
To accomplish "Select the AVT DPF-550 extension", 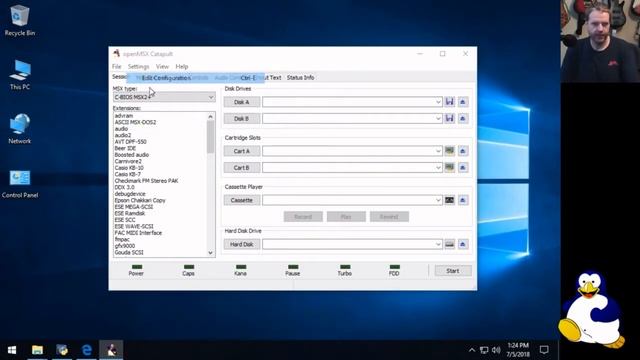I will 131,142.
